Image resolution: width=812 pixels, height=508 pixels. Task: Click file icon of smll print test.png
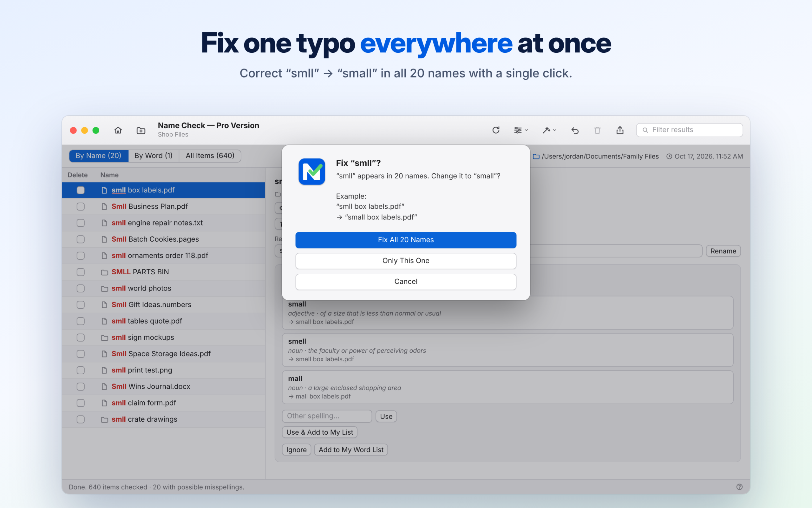pyautogui.click(x=104, y=370)
